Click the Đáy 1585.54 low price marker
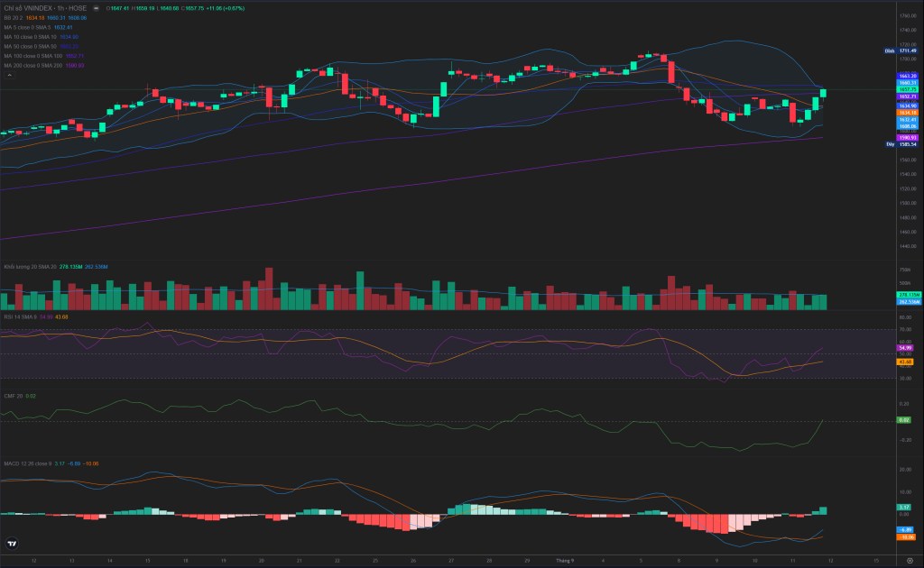Viewport: 924px width, 568px height. [x=901, y=144]
